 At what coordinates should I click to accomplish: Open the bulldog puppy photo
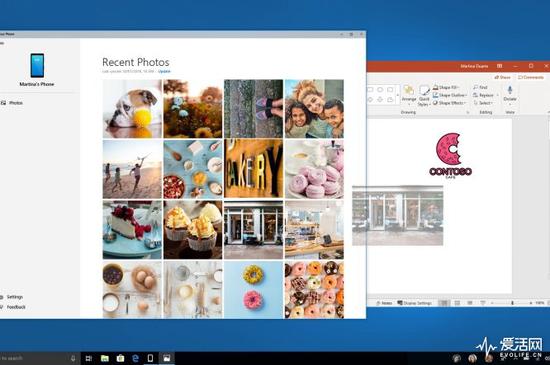click(132, 109)
